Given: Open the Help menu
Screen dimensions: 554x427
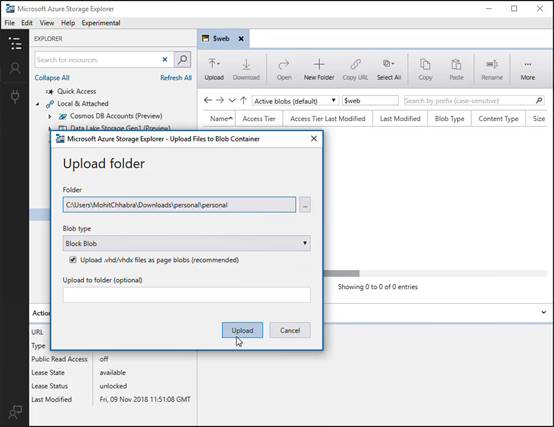Looking at the screenshot, I should pos(67,23).
